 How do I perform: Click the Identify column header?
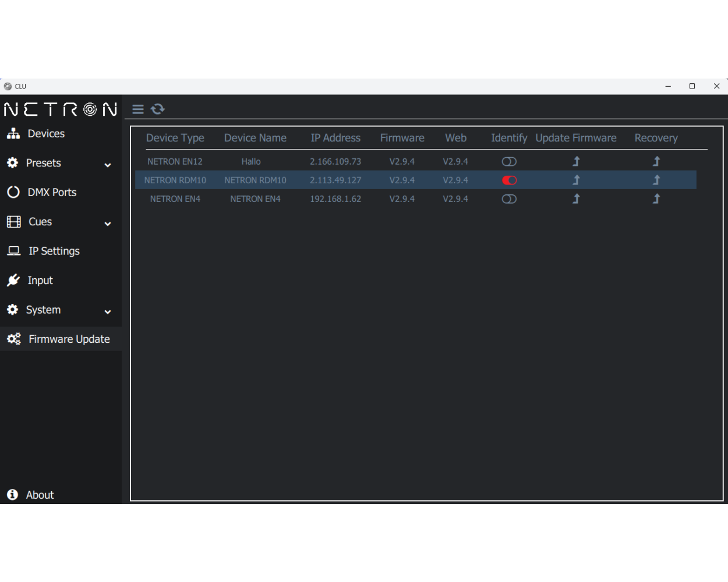point(509,138)
